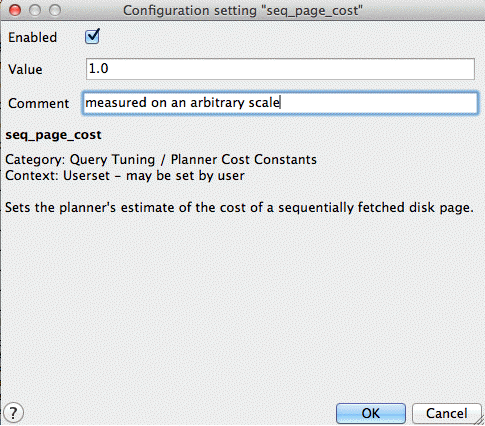
Task: Click the Comment label
Action: pos(38,103)
